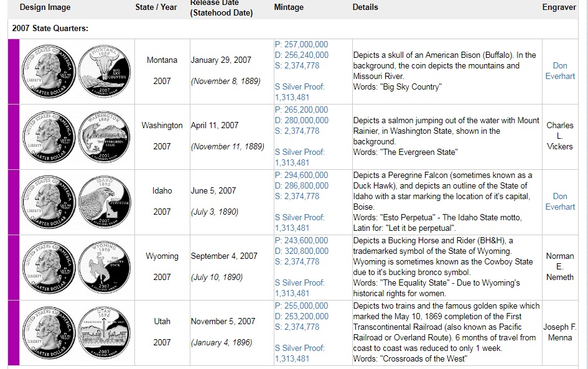
Task: Click the Idaho falcon reverse coin image
Action: click(x=105, y=202)
